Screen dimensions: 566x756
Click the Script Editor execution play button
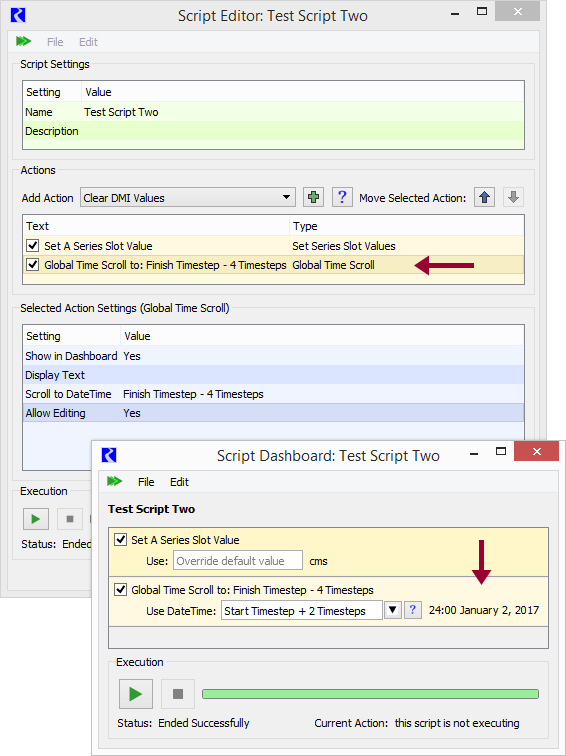36,519
